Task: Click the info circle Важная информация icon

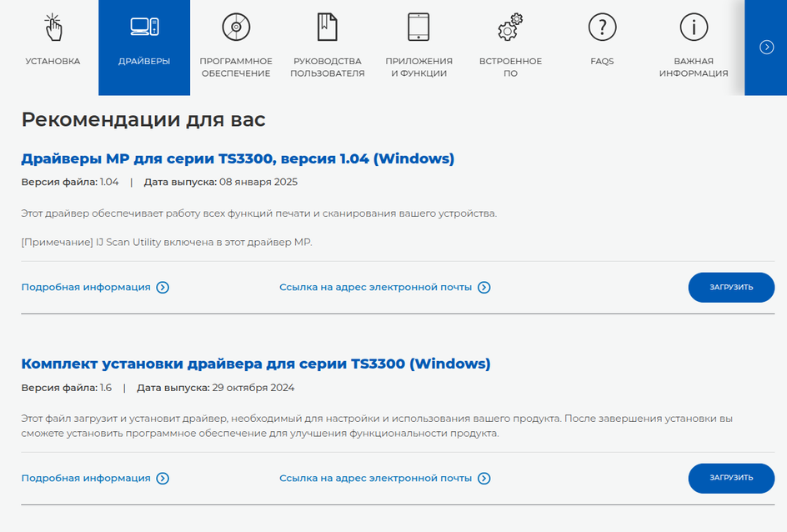Action: click(694, 28)
